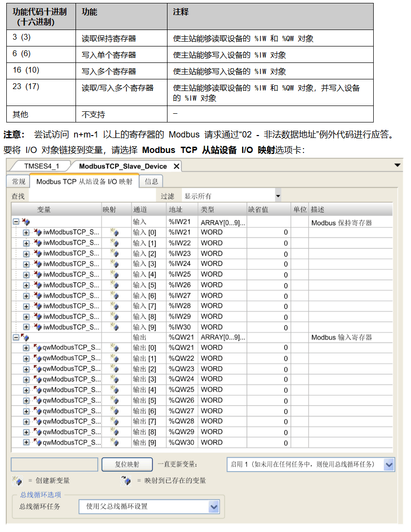The width and height of the screenshot is (411, 532).
Task: Click the Modbus 保持寄存器 description cell
Action: (x=350, y=223)
